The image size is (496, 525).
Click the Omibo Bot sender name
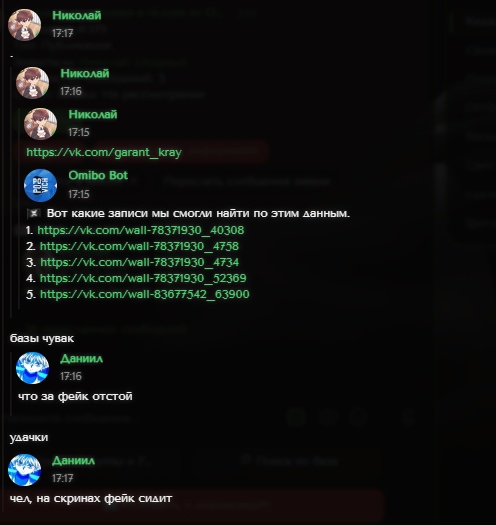(98, 175)
